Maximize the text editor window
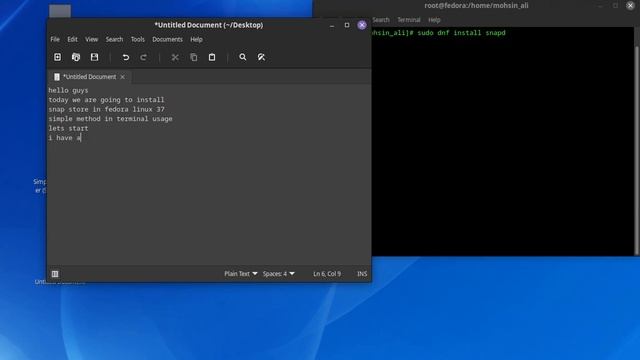This screenshot has width=640, height=360. (347, 25)
